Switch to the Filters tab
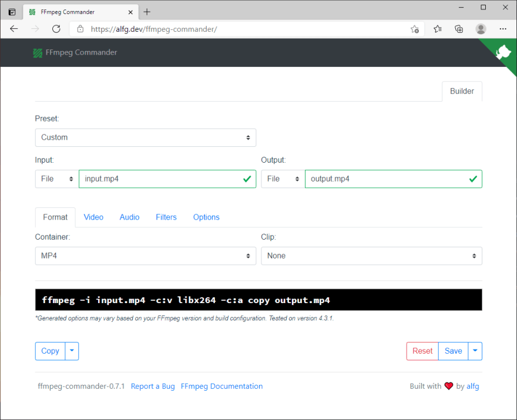Viewport: 517px width, 420px height. coord(166,217)
